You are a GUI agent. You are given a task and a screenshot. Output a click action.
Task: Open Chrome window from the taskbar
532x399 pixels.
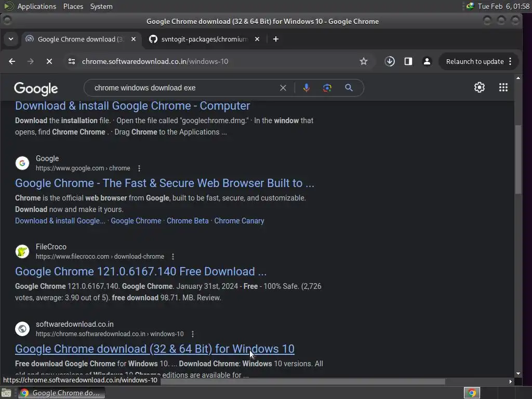61,393
